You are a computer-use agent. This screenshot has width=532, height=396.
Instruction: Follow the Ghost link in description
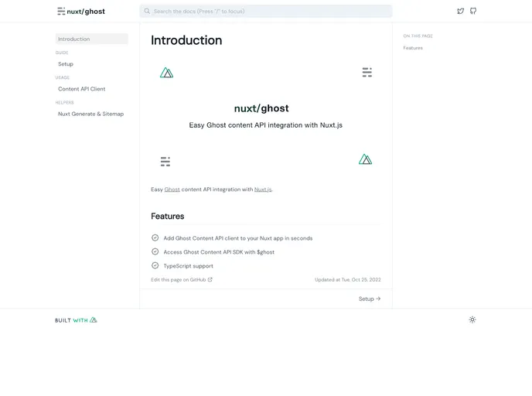172,189
